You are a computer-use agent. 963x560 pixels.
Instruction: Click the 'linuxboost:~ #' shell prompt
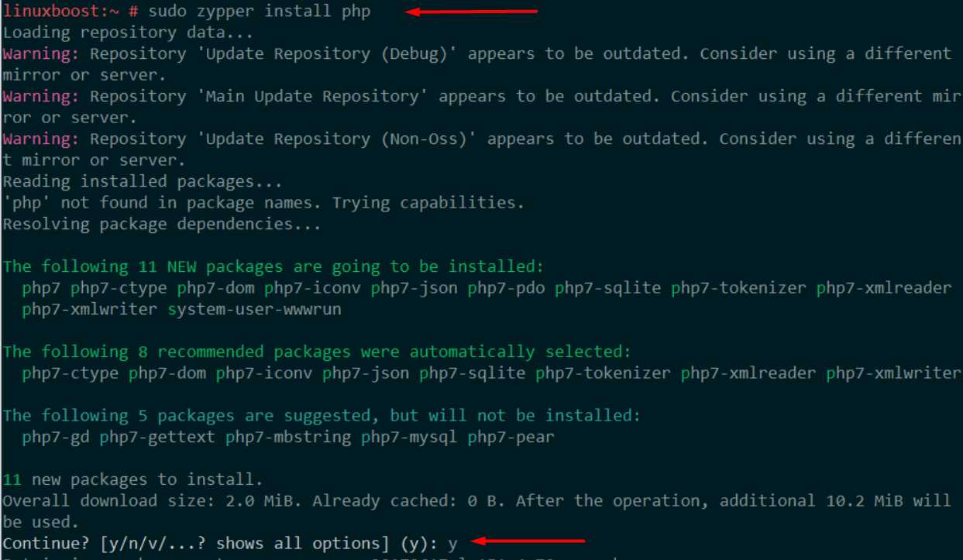pyautogui.click(x=70, y=12)
